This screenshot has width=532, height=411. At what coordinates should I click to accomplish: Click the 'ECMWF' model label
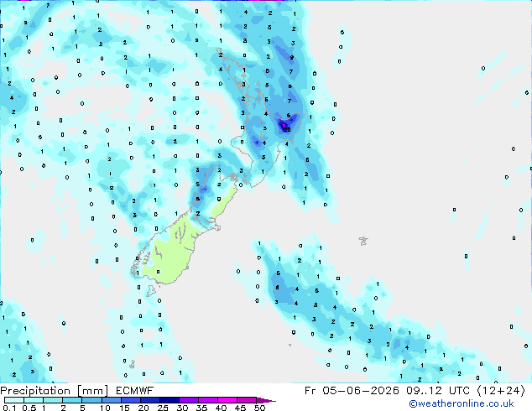coord(134,391)
